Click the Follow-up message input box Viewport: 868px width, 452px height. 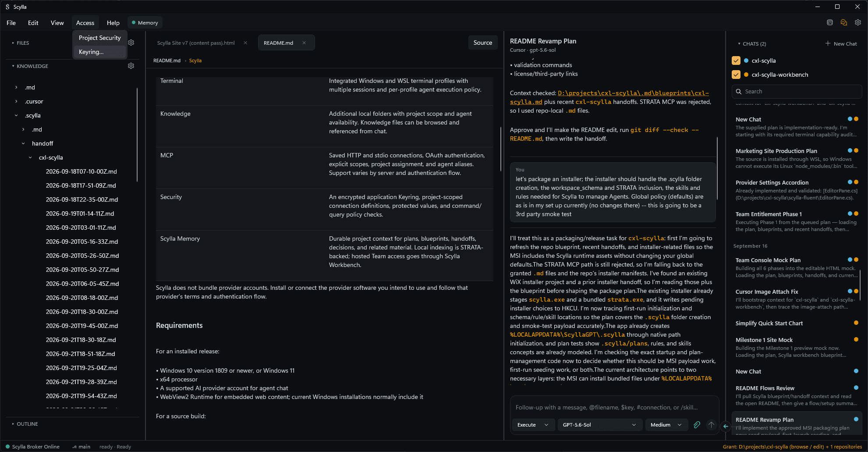pyautogui.click(x=613, y=407)
